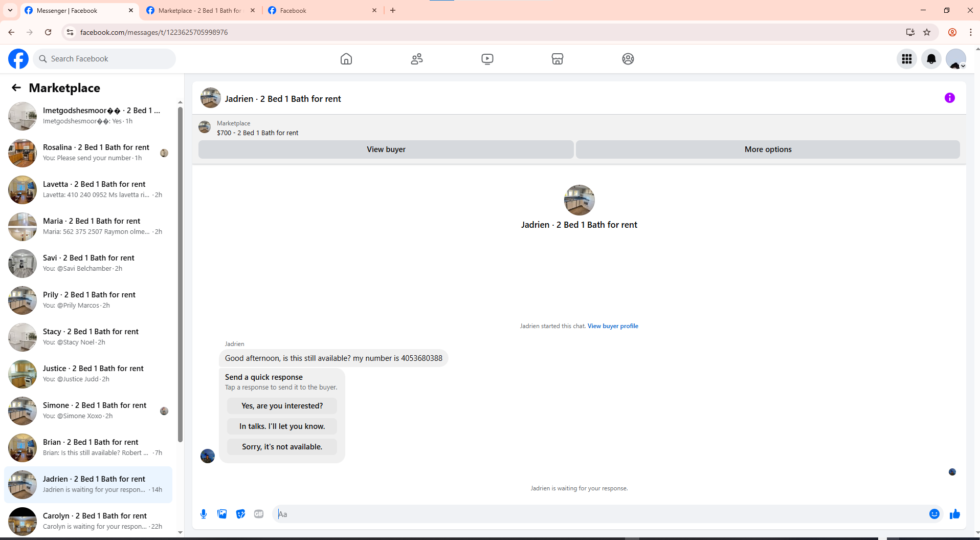Open the Prily conversation
Viewport: 980px width, 540px height.
point(88,300)
